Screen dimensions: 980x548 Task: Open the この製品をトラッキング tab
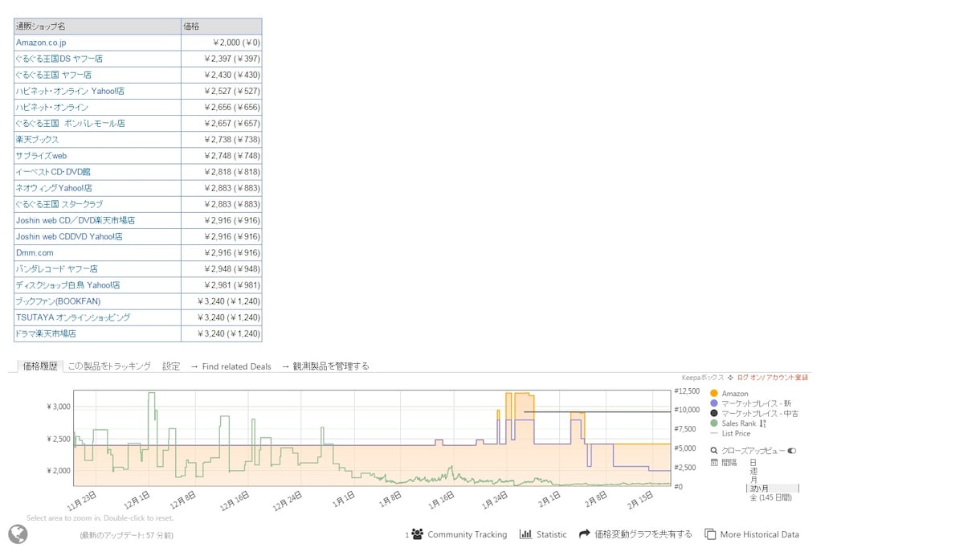coord(109,366)
